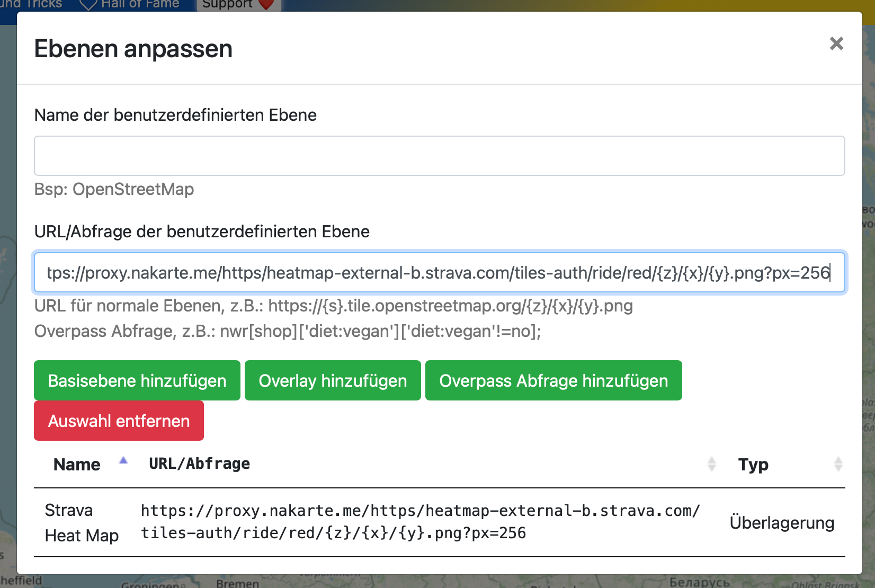Open the Support tab

coord(227,4)
